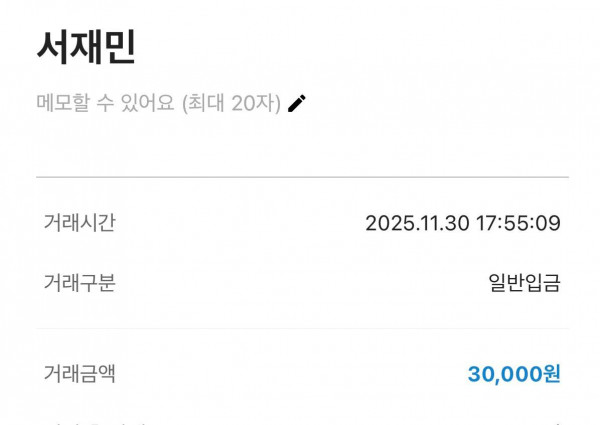Click the thin divider line above 거래금액
600x425 pixels.
tap(302, 328)
